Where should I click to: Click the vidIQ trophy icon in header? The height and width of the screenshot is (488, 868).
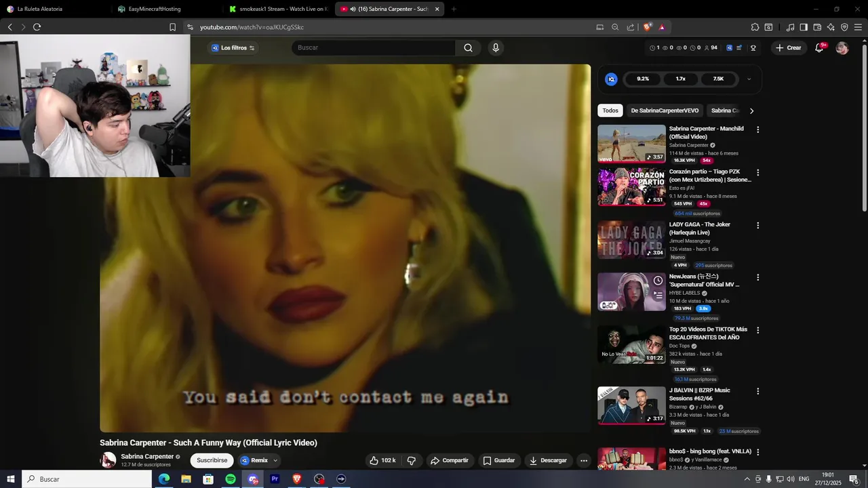[x=753, y=47]
